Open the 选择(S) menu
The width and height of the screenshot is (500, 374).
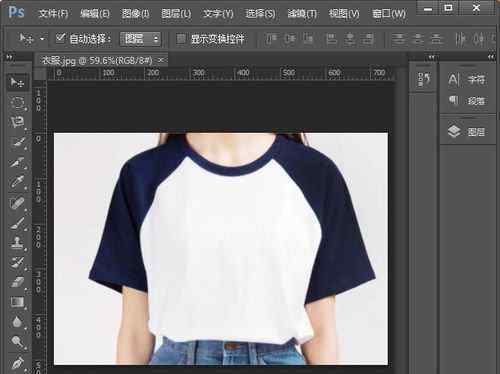click(x=260, y=14)
